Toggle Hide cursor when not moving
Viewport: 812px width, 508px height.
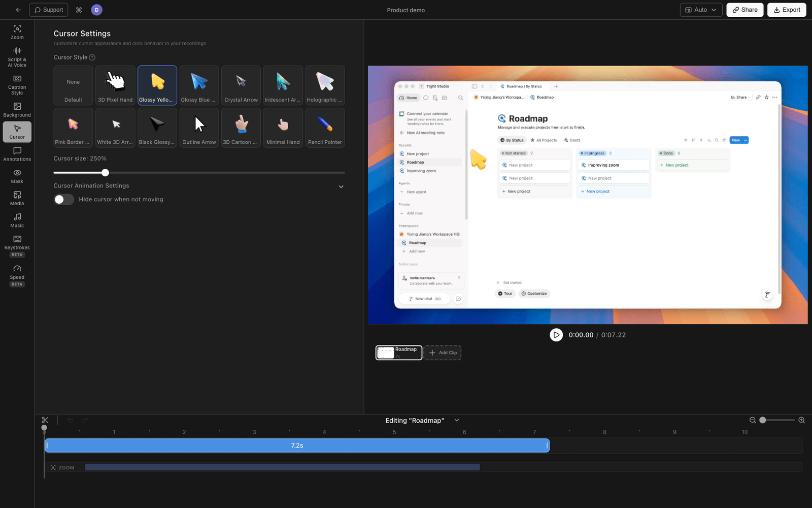click(64, 200)
